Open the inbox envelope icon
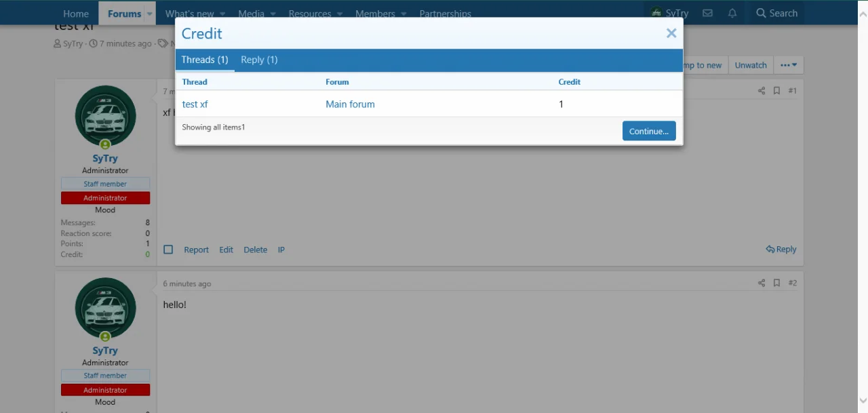The width and height of the screenshot is (868, 413). 707,13
